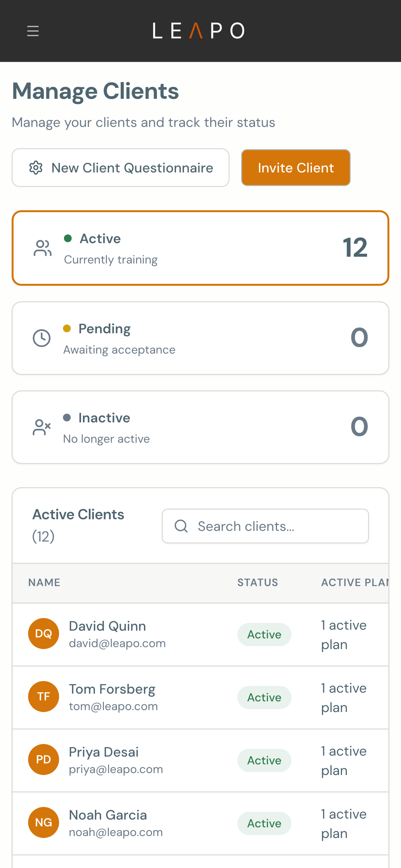Click the NG avatar for Noah Garcia
This screenshot has height=868, width=401.
(x=44, y=822)
